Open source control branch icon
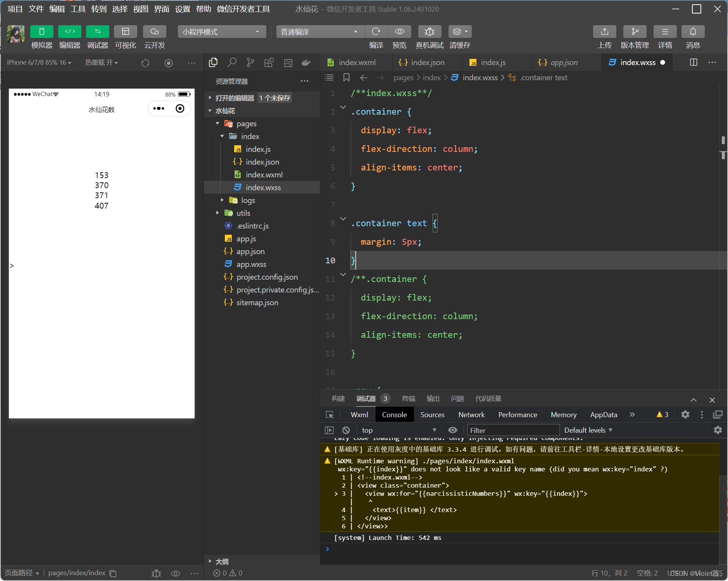This screenshot has width=728, height=581. coord(250,62)
